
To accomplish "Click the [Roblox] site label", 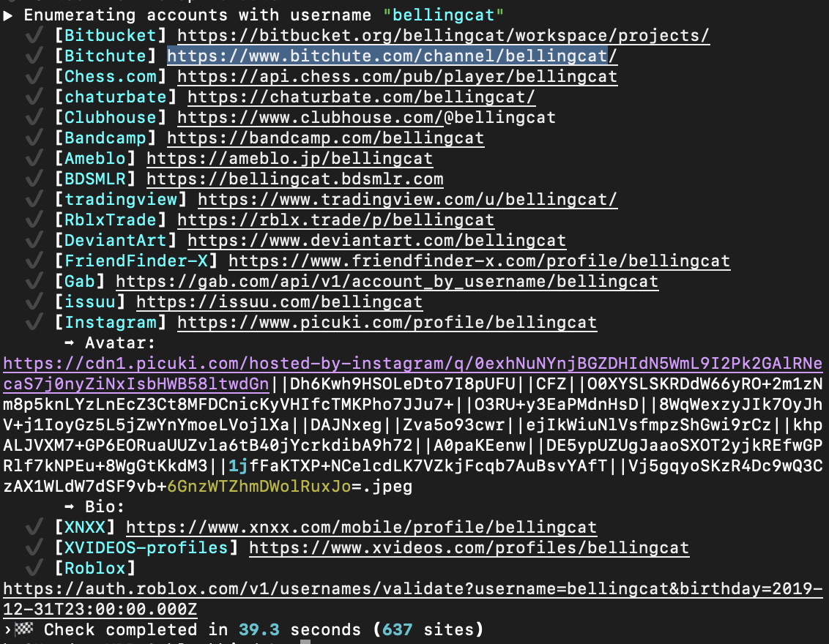I will pyautogui.click(x=95, y=569).
